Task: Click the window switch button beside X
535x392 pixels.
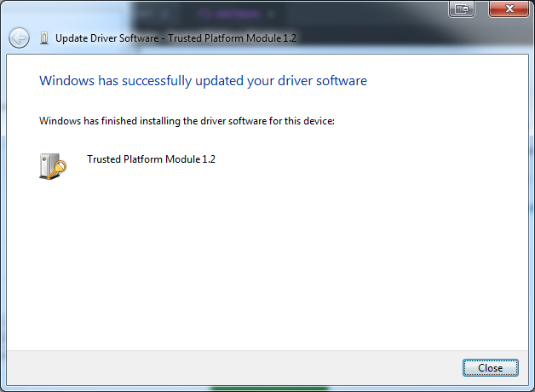Action: click(x=462, y=9)
